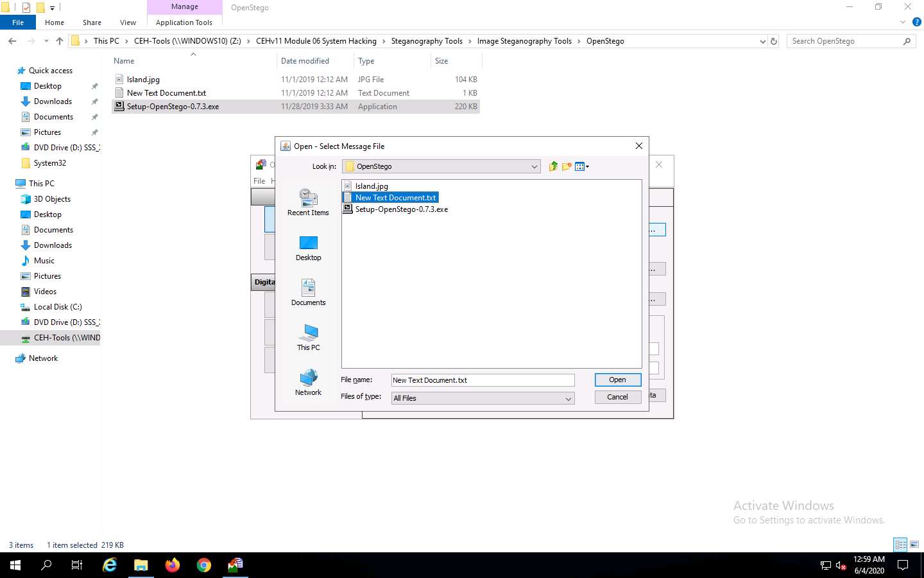Viewport: 924px width, 578px height.
Task: Open taskbar Search
Action: tap(46, 565)
